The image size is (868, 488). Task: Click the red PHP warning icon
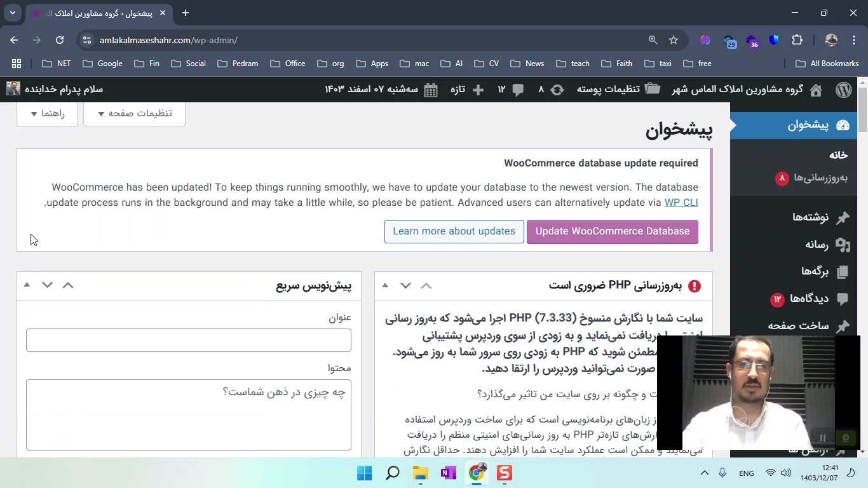pyautogui.click(x=695, y=286)
